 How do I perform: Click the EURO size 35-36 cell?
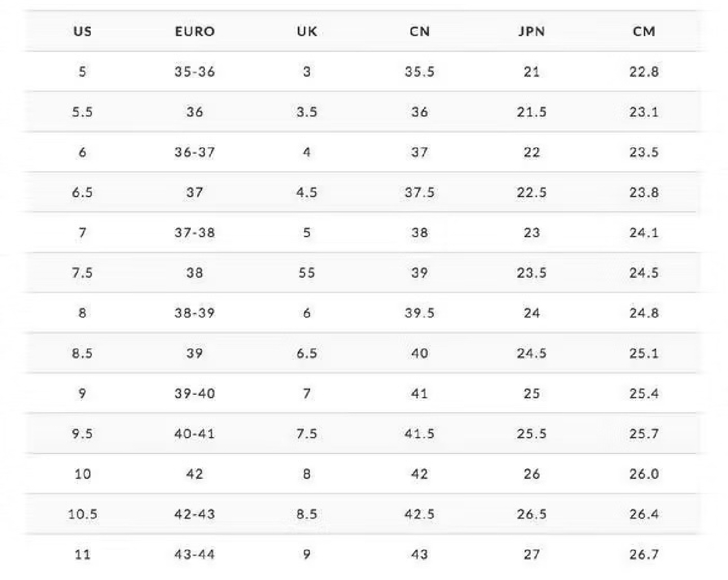195,72
